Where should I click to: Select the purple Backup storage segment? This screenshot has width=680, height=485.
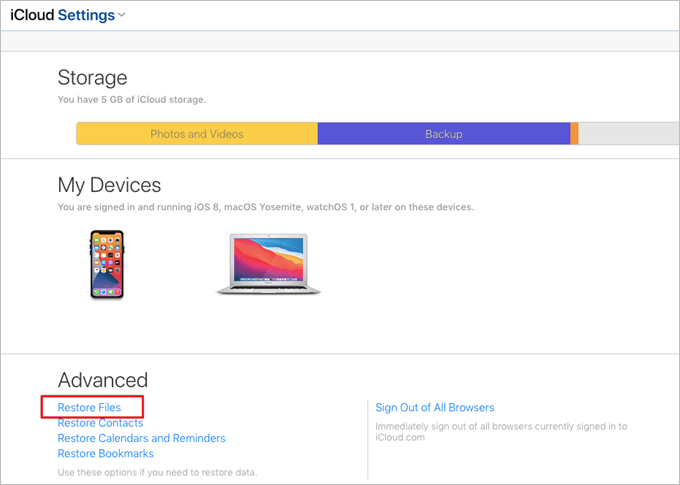coord(444,134)
